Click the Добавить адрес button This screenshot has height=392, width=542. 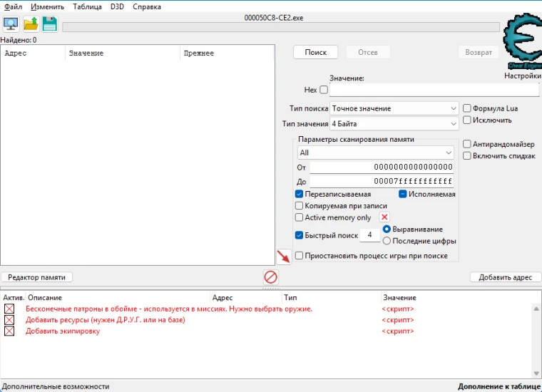pos(506,277)
